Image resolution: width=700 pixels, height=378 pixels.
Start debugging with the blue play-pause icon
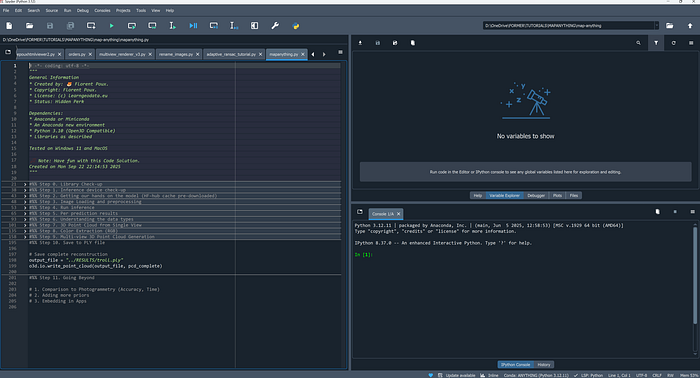coord(193,26)
